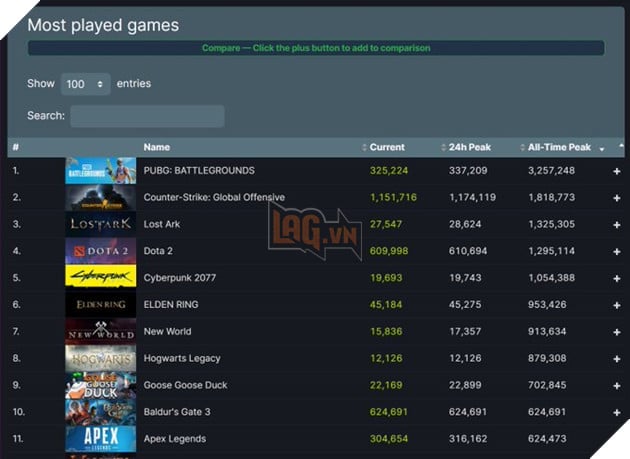
Task: Click plus button for Apex Legends row
Action: pos(616,439)
